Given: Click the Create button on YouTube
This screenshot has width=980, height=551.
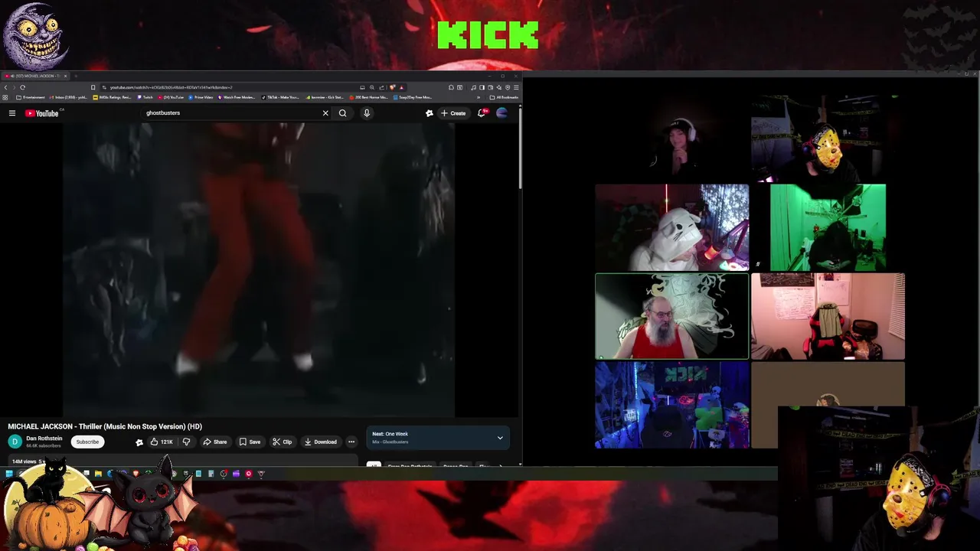Looking at the screenshot, I should click(x=453, y=113).
